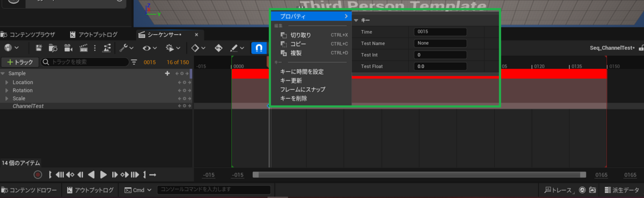Viewport: 644px width, 198px height.
Task: Jump to previous key on Rotation track
Action: coord(180,90)
